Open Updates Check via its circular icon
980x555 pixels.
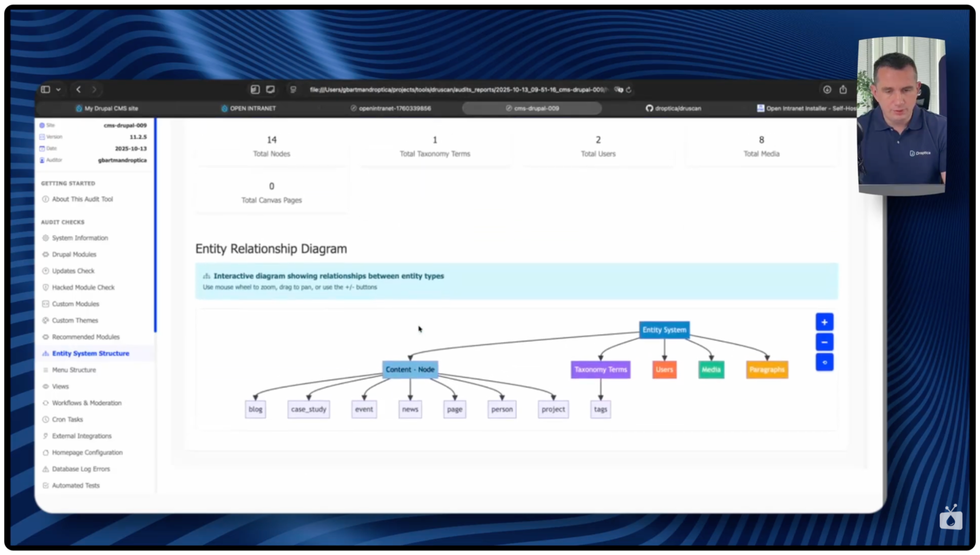tap(46, 271)
